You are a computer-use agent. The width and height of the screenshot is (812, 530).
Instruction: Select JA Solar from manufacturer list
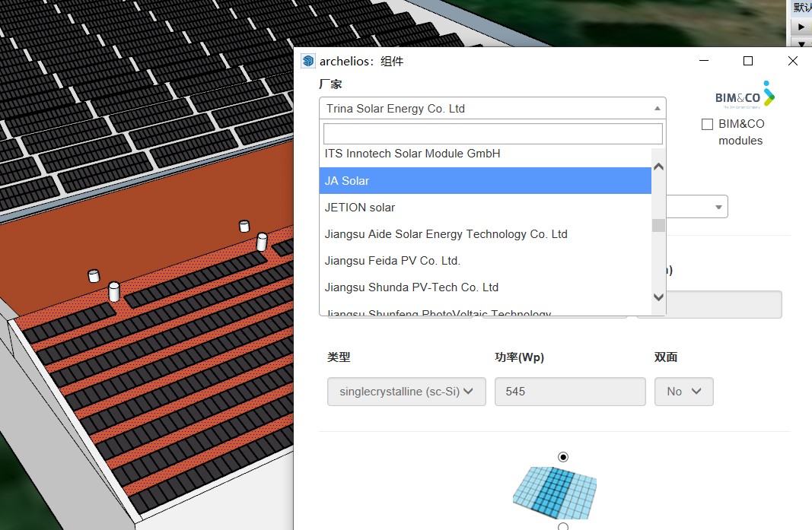click(486, 181)
